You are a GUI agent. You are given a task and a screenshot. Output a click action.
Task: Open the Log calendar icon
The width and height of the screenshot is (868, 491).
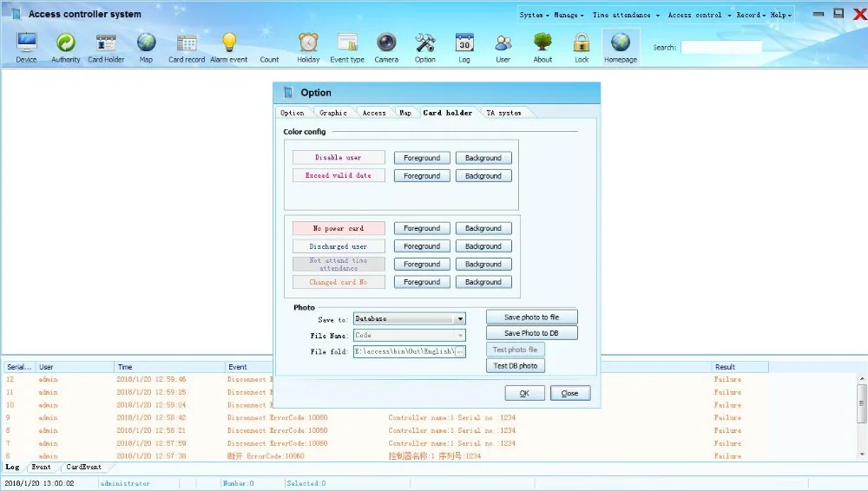(464, 47)
